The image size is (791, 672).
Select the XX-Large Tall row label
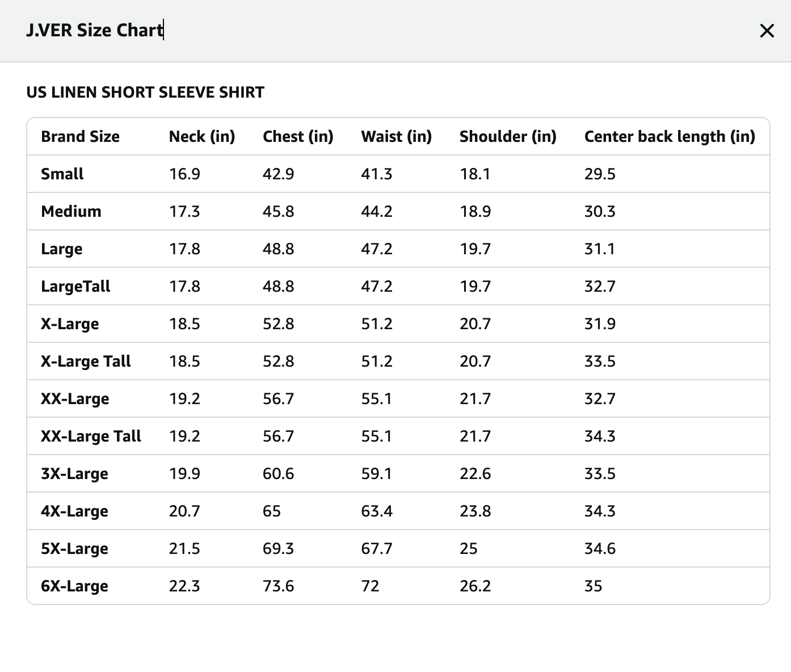pos(91,436)
